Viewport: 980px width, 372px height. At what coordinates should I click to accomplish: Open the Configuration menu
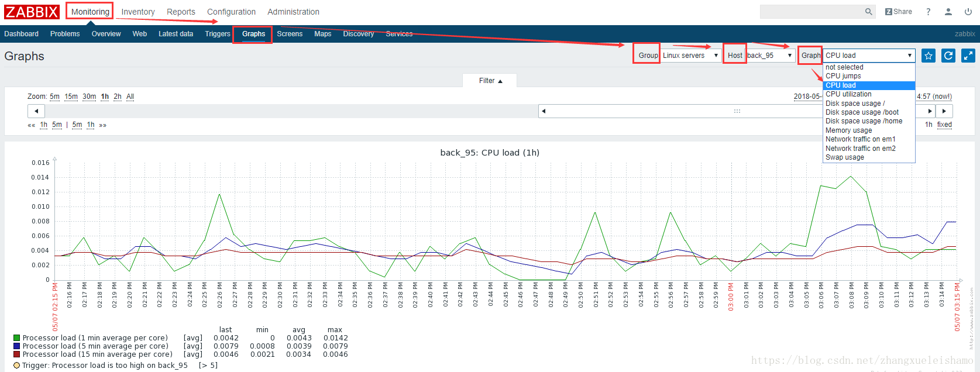(231, 12)
